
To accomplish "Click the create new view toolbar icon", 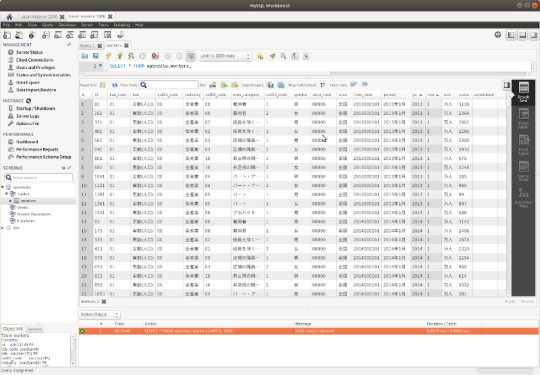I will pyautogui.click(x=70, y=35).
